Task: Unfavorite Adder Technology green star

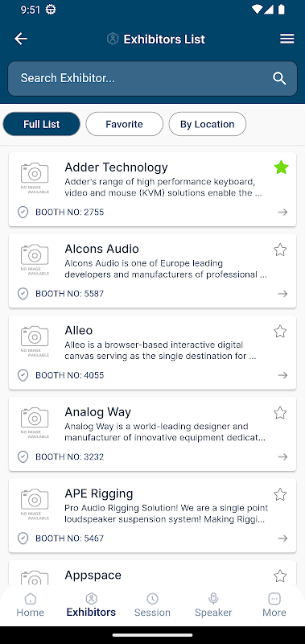Action: tap(281, 167)
